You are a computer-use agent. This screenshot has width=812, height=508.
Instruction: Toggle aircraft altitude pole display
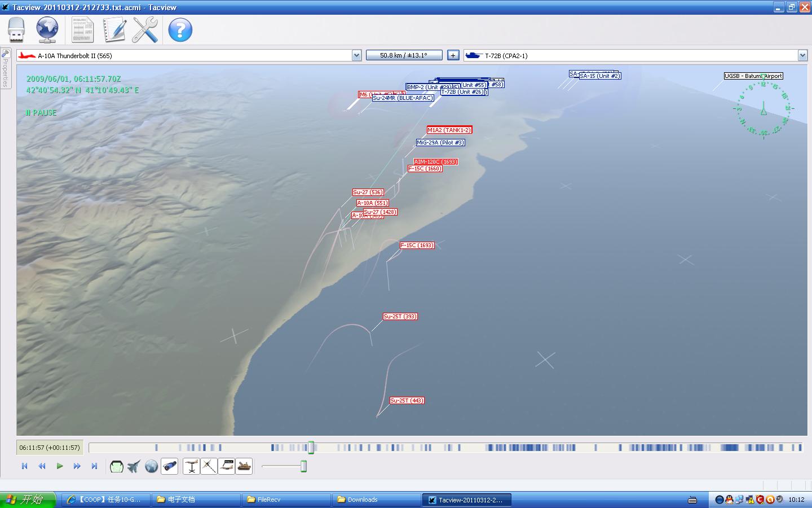[x=192, y=467]
